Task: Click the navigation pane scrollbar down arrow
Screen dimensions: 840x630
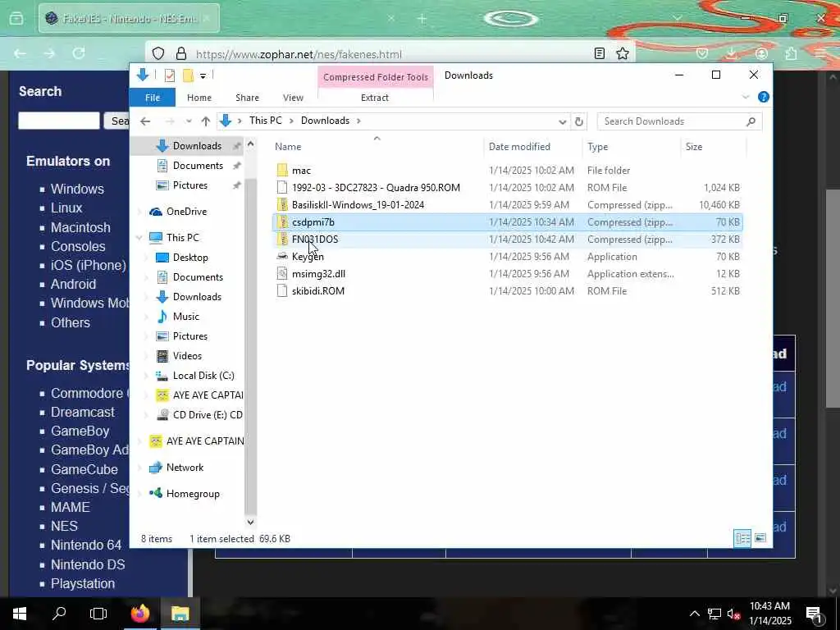Action: coord(250,521)
